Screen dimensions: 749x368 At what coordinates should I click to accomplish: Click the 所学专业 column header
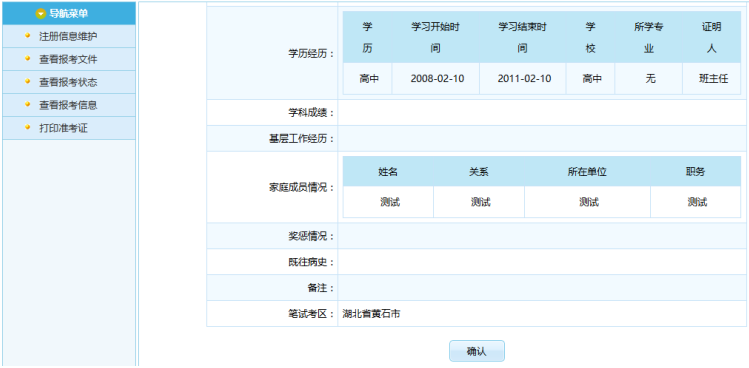(649, 37)
